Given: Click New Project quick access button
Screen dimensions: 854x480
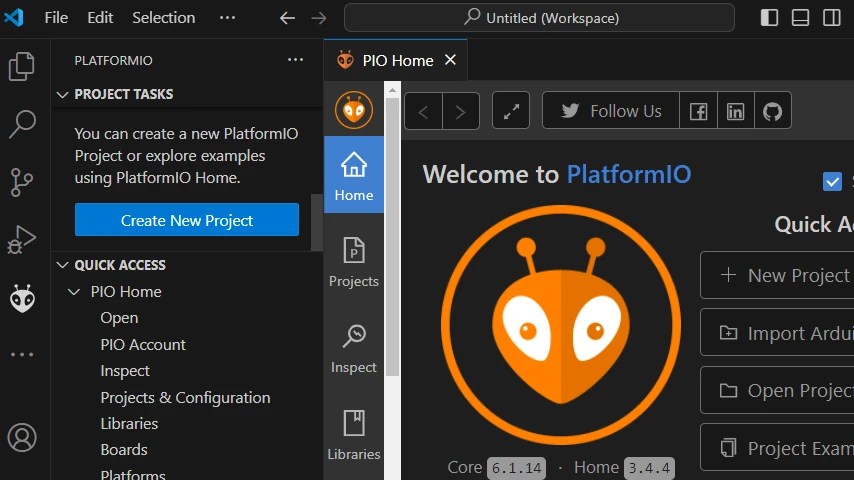Looking at the screenshot, I should coord(777,275).
